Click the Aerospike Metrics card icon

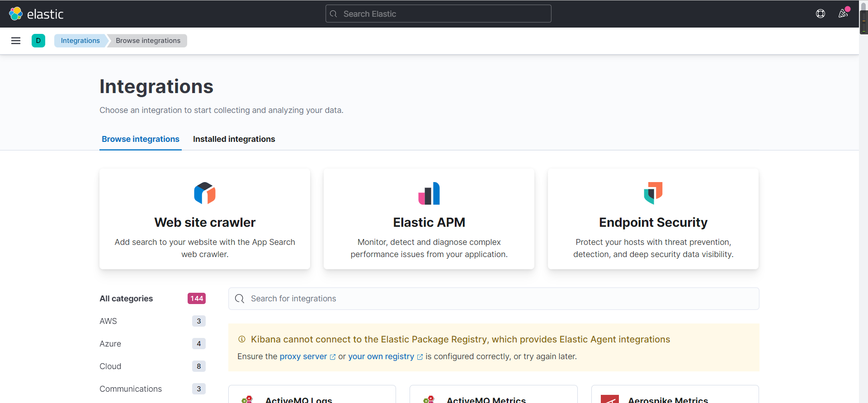point(610,399)
